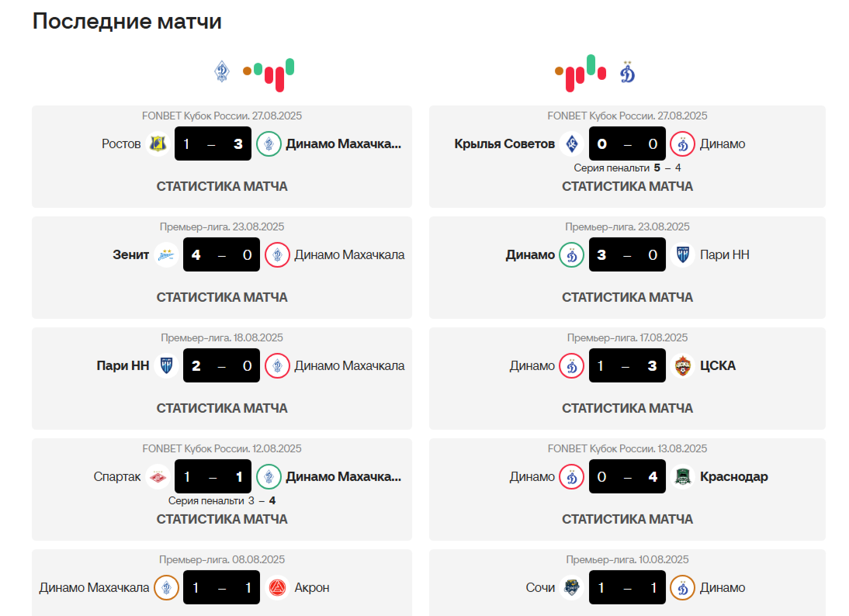Click the Sochi team logo
The height and width of the screenshot is (616, 849).
point(572,587)
